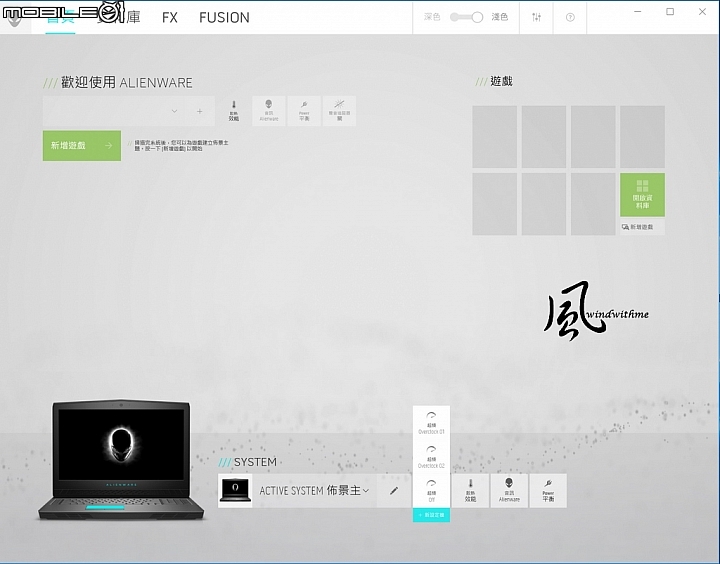Maximize the Command Center window
Viewport: 720px width, 564px height.
coord(670,11)
